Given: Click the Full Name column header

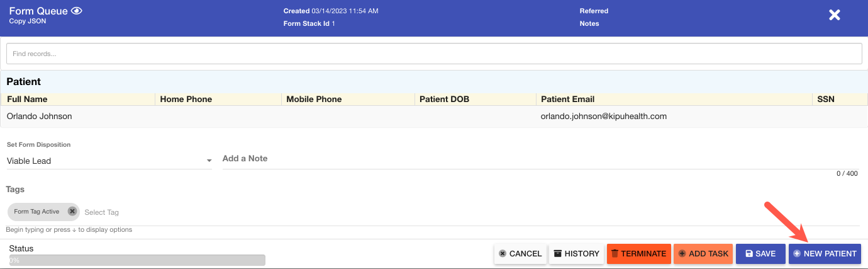Looking at the screenshot, I should [x=27, y=99].
